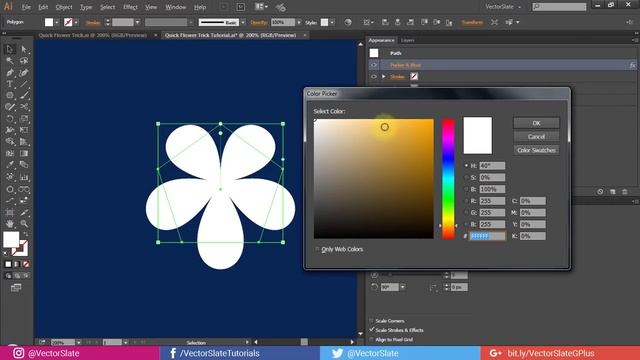Enable Only Web Colors checkbox

(317, 249)
